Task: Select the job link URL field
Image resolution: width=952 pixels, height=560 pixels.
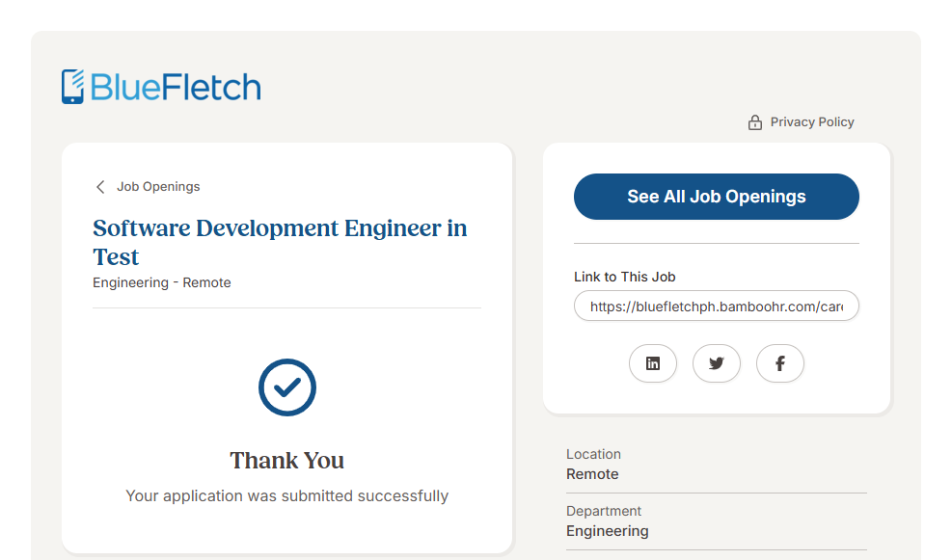Action: coord(716,307)
